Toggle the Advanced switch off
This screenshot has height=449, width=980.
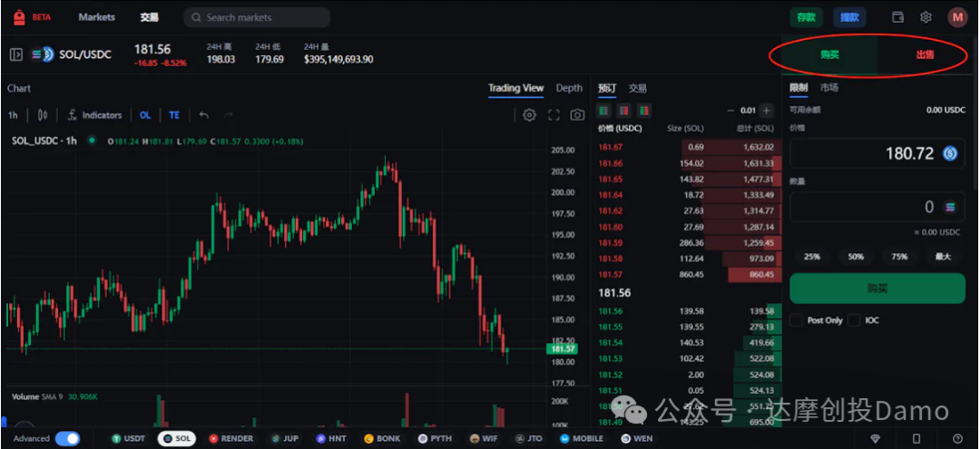tap(67, 438)
